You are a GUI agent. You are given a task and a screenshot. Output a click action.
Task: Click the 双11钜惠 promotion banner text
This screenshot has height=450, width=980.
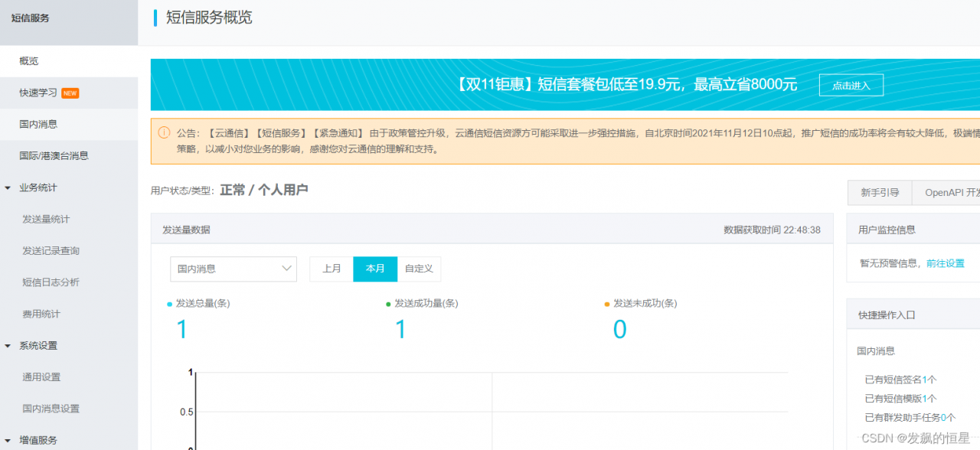627,84
